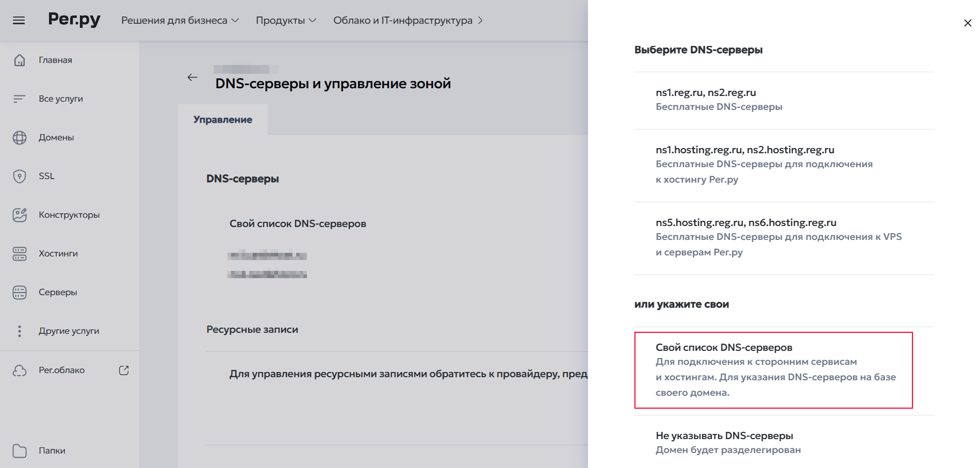Expand the Продукты dropdown menu

286,20
